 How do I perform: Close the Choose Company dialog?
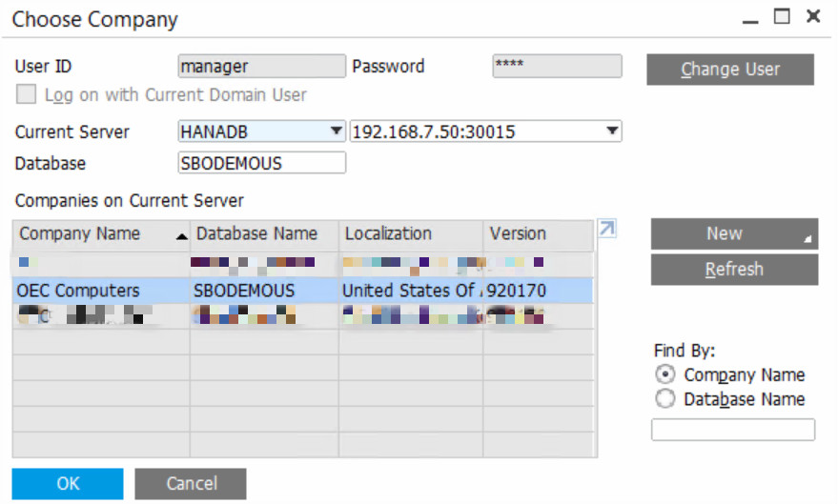pyautogui.click(x=813, y=16)
